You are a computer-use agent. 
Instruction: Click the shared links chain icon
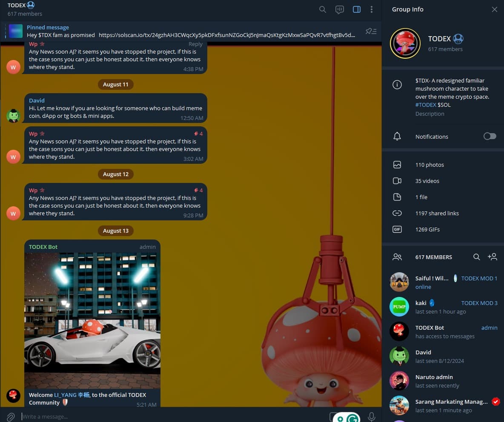tap(397, 213)
